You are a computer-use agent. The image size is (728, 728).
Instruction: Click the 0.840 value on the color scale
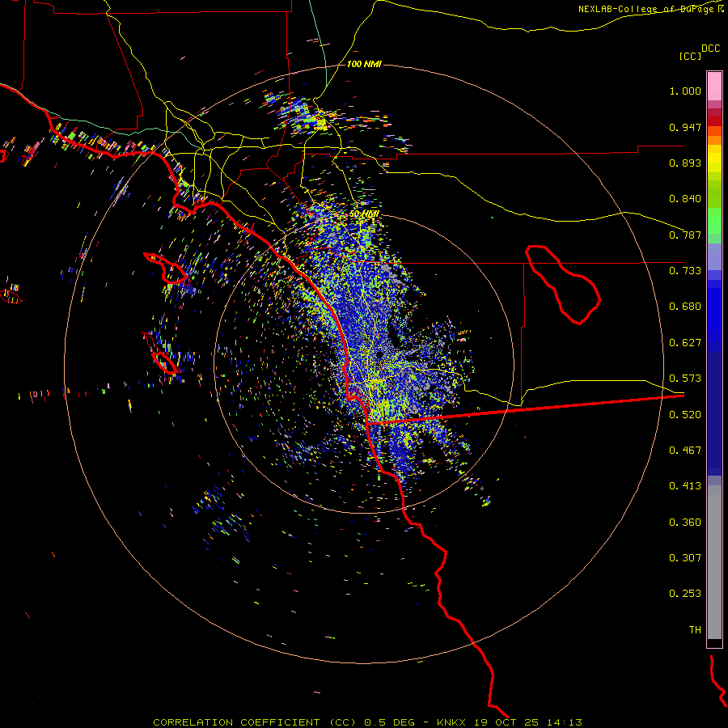click(x=685, y=199)
